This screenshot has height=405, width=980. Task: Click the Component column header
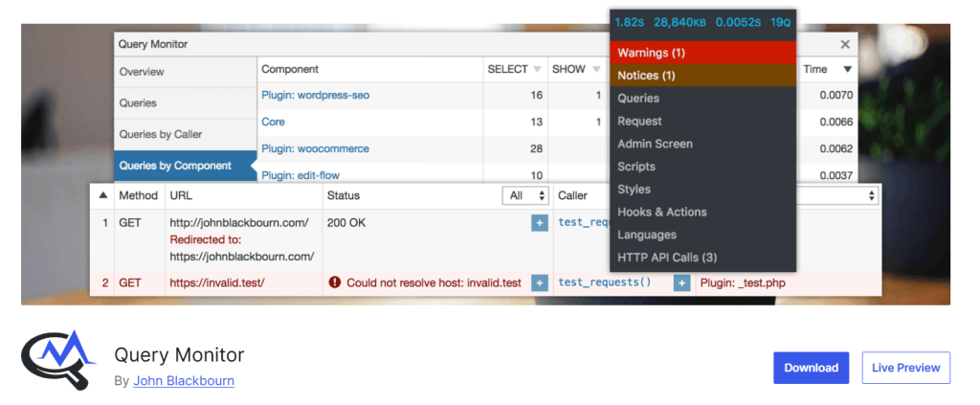pos(290,69)
